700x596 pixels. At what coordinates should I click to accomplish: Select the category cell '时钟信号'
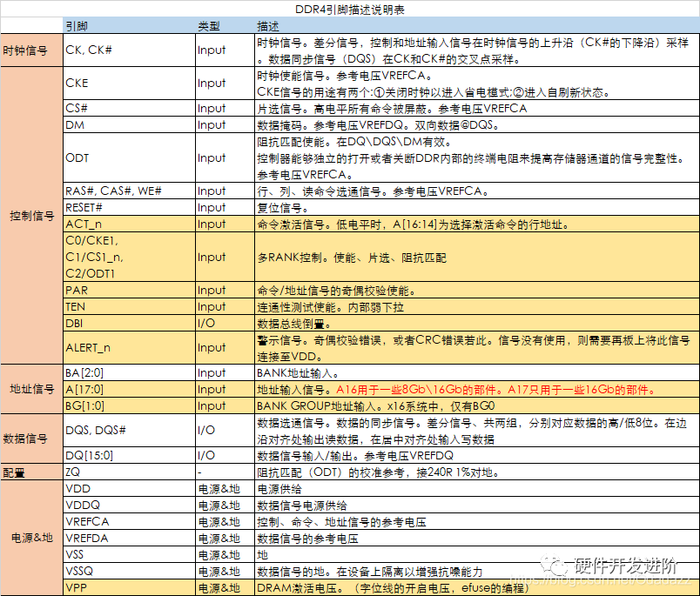coord(31,50)
